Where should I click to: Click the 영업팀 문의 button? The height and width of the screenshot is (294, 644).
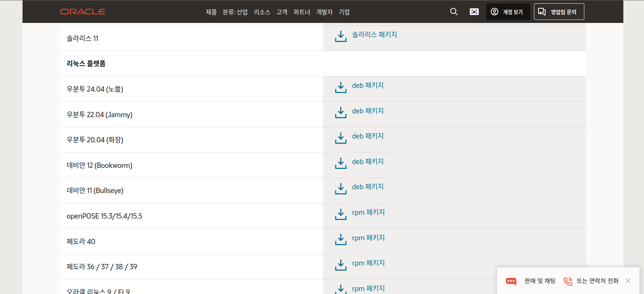(x=559, y=12)
